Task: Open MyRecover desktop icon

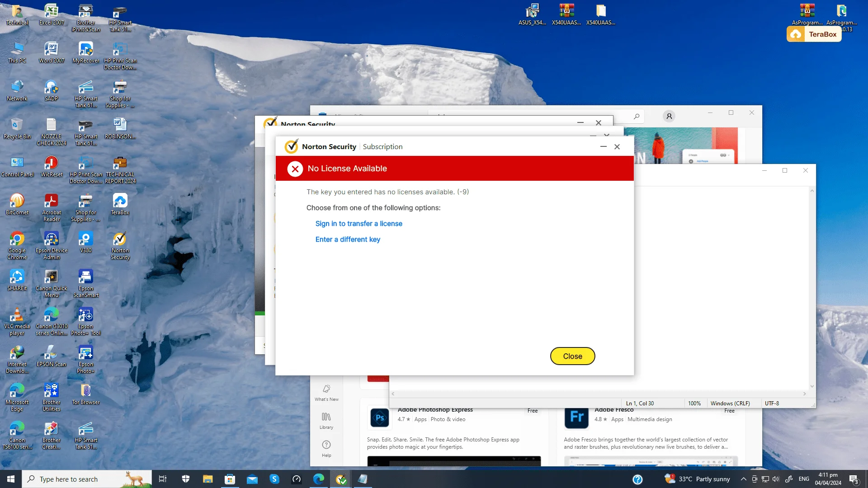Action: pyautogui.click(x=86, y=52)
